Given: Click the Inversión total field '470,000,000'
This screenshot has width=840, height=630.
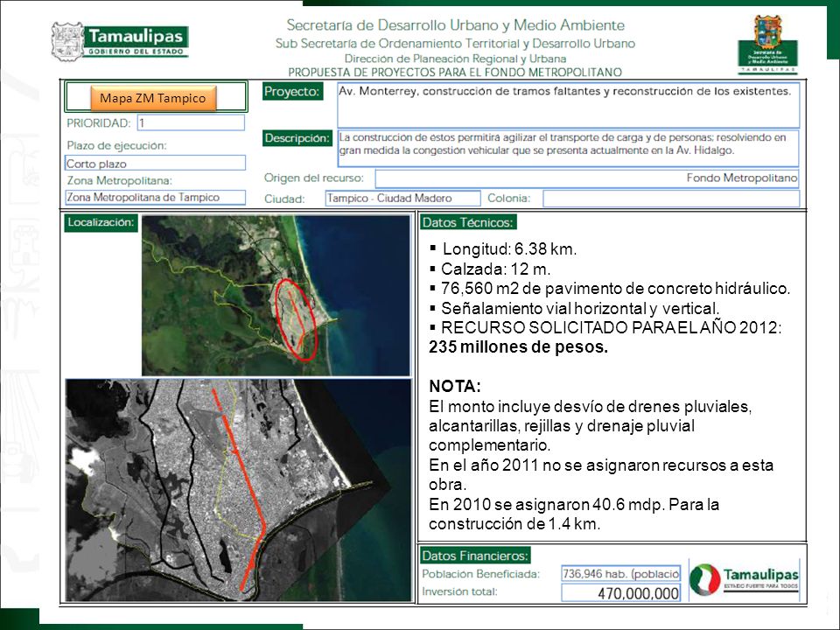Looking at the screenshot, I should (621, 593).
